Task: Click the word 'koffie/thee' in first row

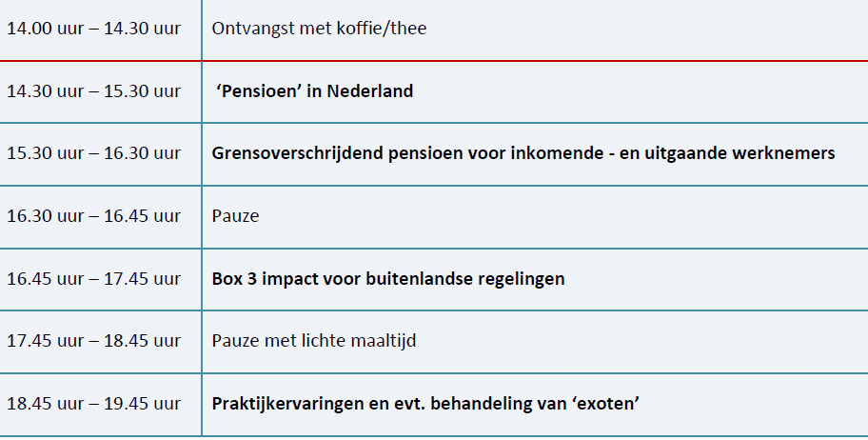Action: click(x=386, y=29)
